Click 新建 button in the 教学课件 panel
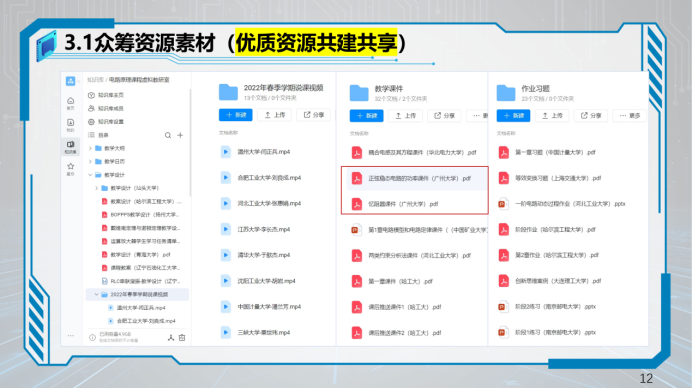The image size is (693, 388). [x=366, y=116]
